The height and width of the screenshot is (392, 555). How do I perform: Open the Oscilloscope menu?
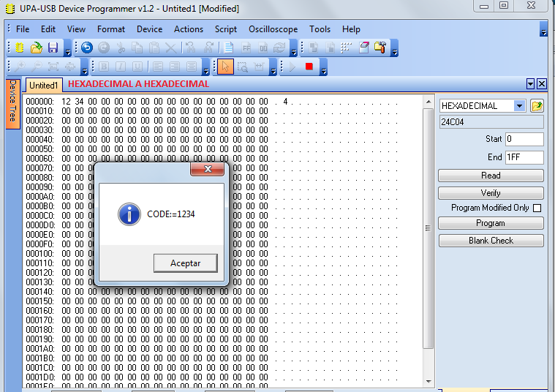pyautogui.click(x=273, y=29)
